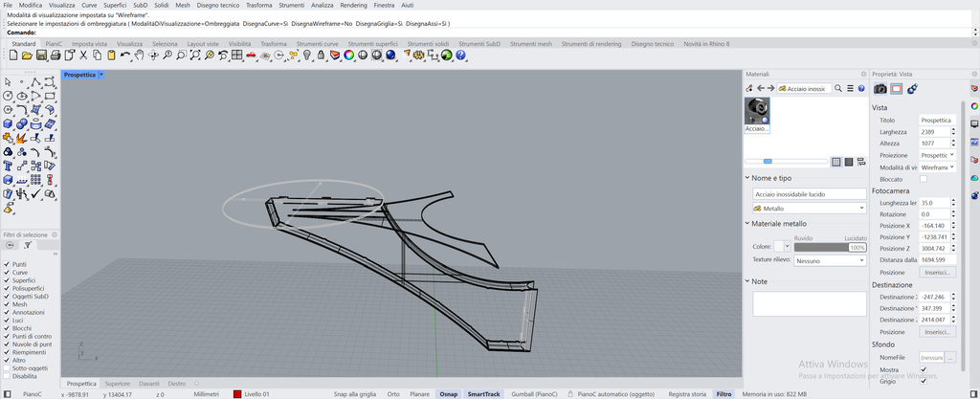Toggle the Luci selection filter checkbox

point(7,321)
